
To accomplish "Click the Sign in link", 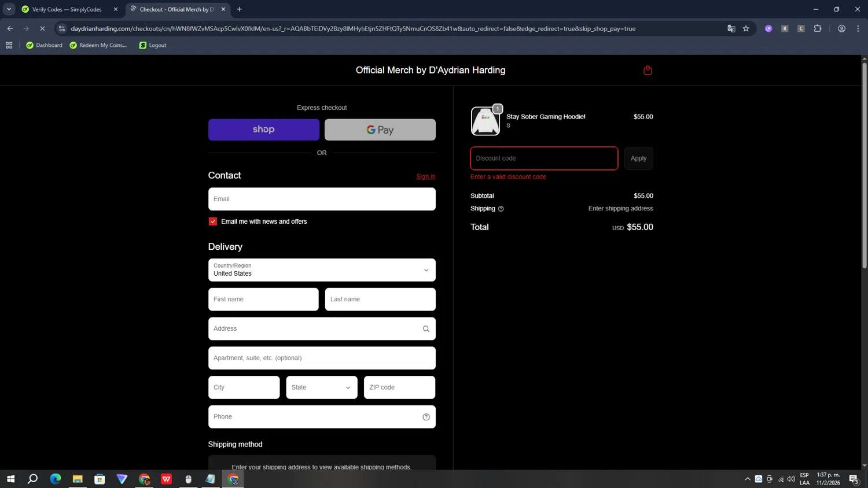I will (426, 176).
